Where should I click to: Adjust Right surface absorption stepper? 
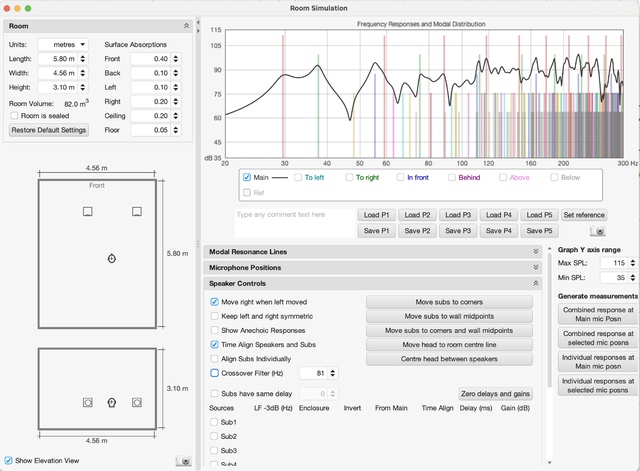[x=176, y=102]
